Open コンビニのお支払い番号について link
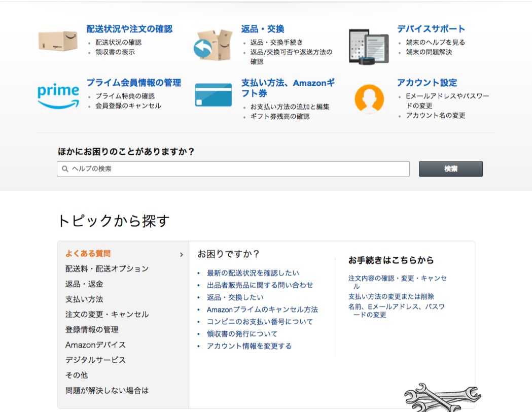 point(260,322)
